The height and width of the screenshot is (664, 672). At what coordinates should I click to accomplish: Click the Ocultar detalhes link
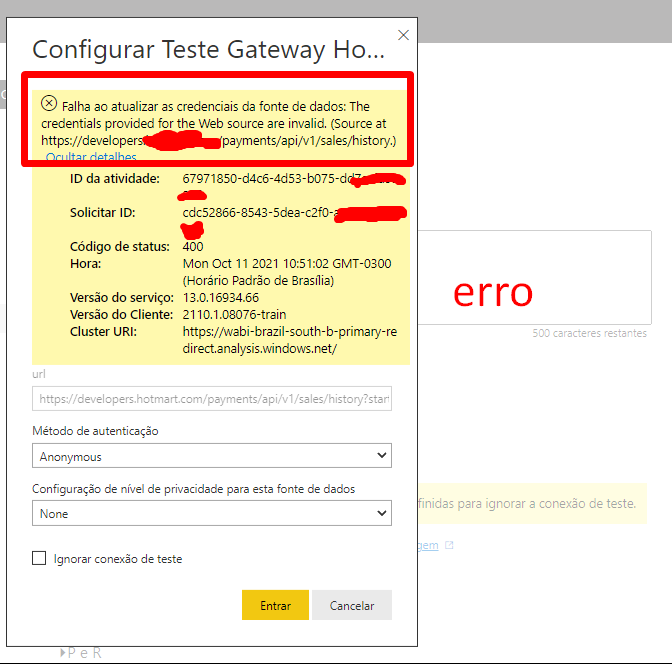point(91,156)
